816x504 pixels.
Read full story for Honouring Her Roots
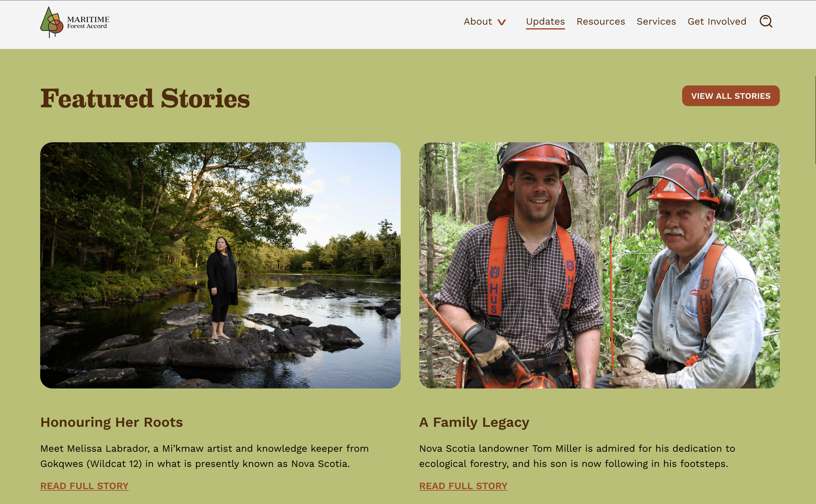point(84,486)
